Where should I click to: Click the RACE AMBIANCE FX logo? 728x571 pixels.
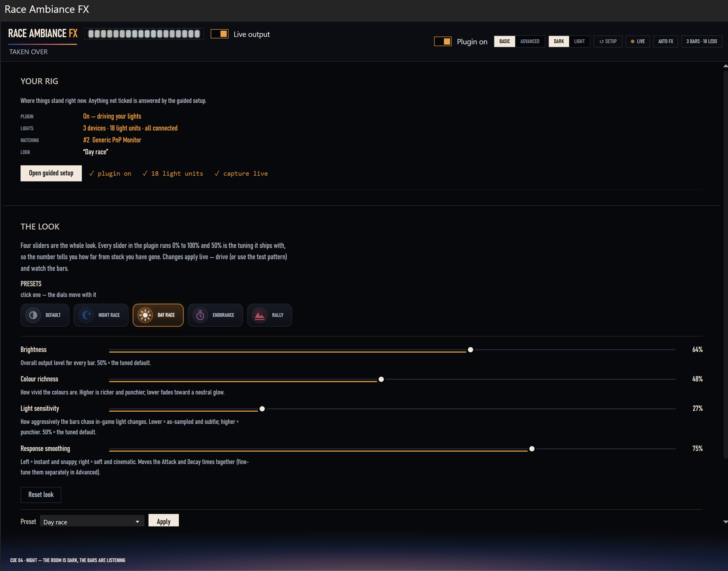tap(43, 33)
